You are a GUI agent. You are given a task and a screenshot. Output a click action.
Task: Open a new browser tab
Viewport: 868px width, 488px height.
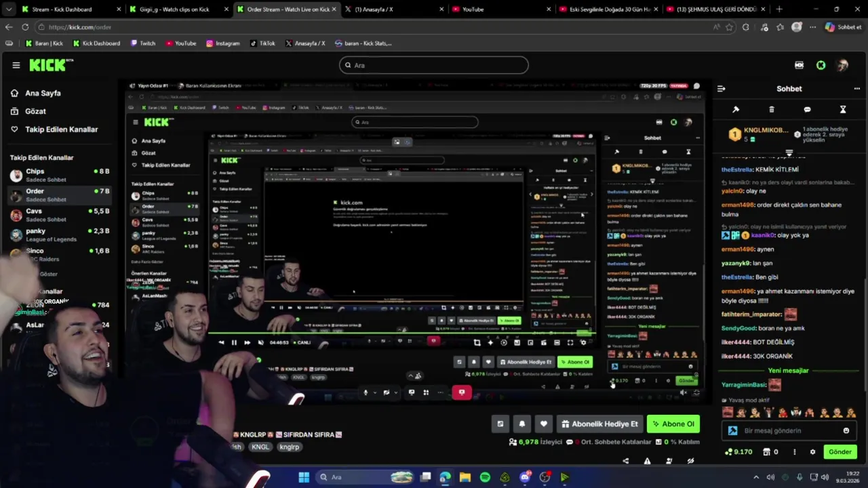pos(779,9)
